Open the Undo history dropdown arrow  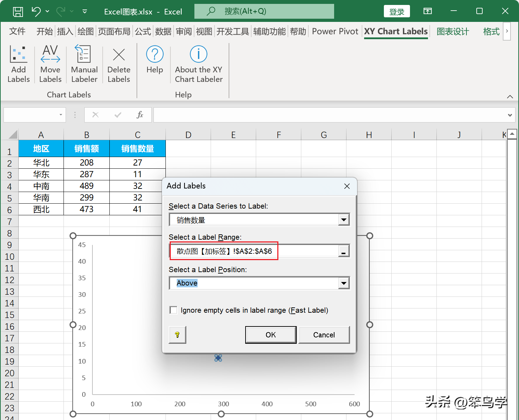point(47,12)
